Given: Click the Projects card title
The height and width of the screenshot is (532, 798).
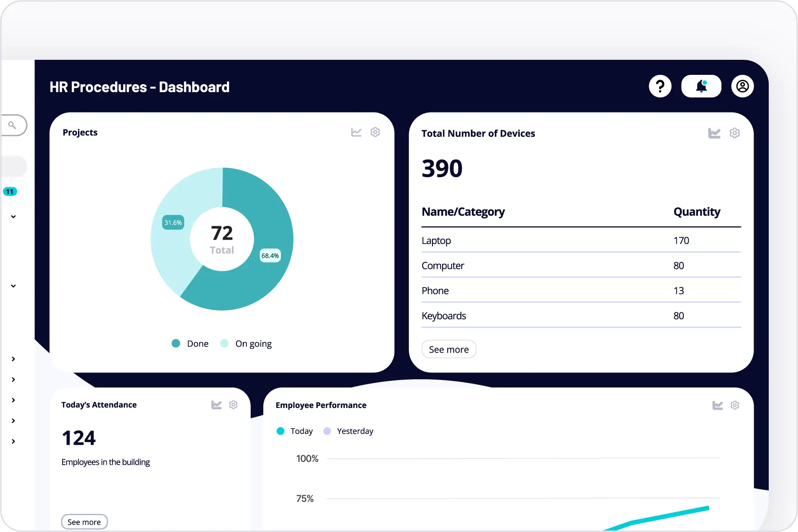Looking at the screenshot, I should 80,132.
